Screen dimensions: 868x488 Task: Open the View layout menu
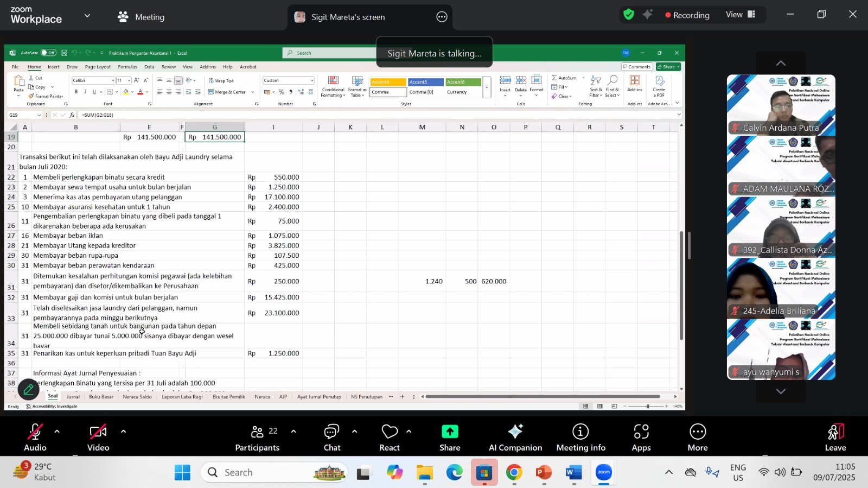pyautogui.click(x=741, y=15)
